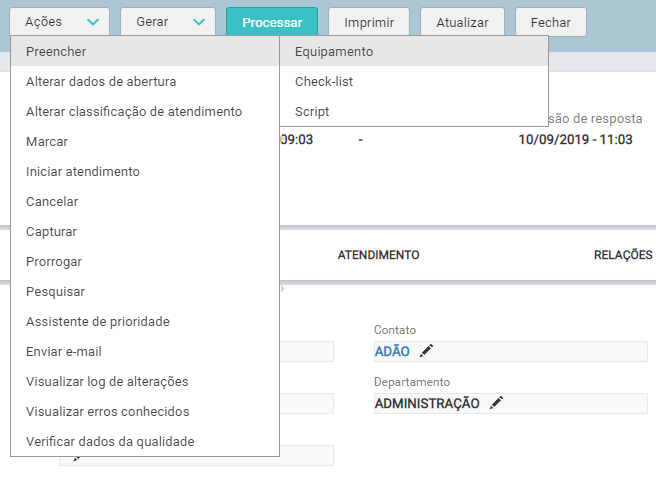Open the ADÃO contact link
656x478 pixels.
(392, 352)
